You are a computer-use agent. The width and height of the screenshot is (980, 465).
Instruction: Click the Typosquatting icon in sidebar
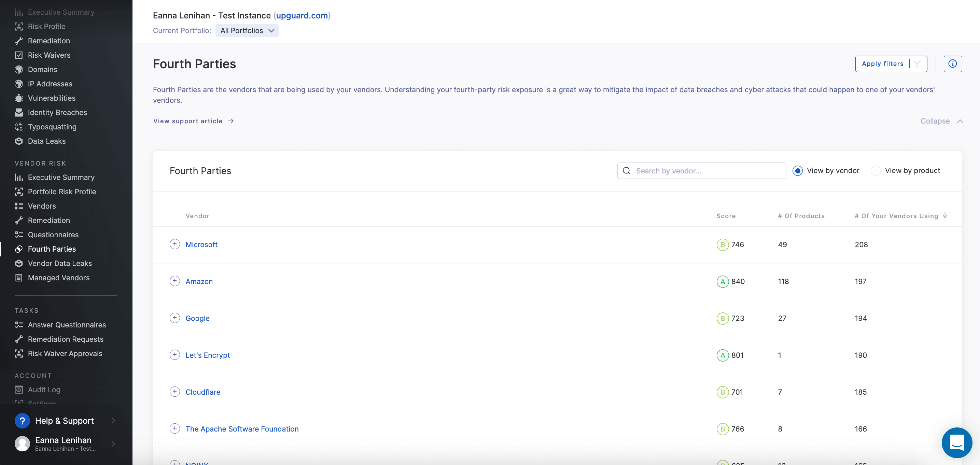point(19,127)
